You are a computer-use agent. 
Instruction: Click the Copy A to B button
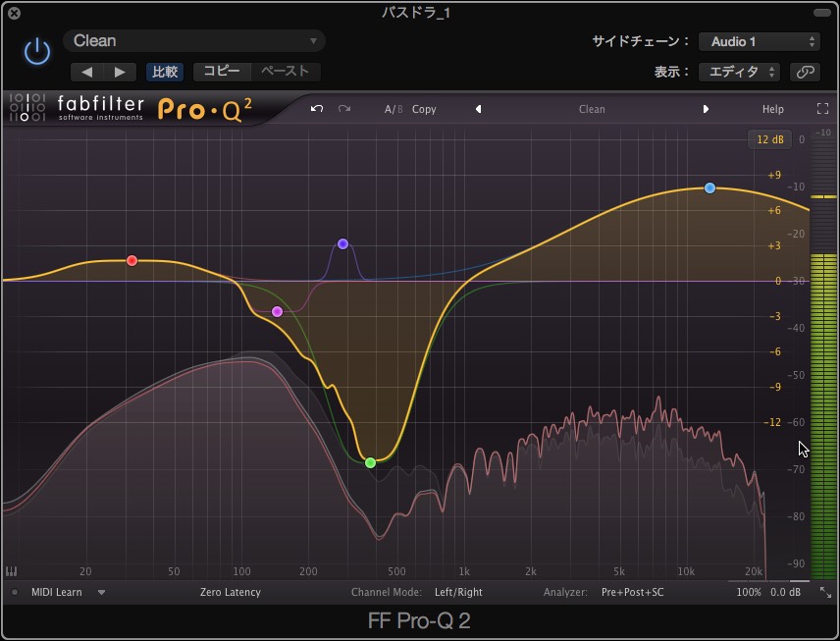(424, 109)
